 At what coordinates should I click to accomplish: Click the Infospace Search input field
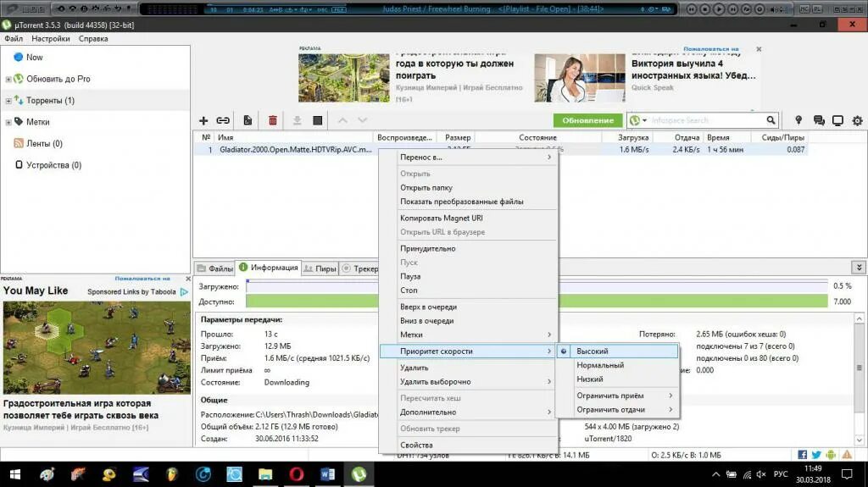click(x=706, y=120)
